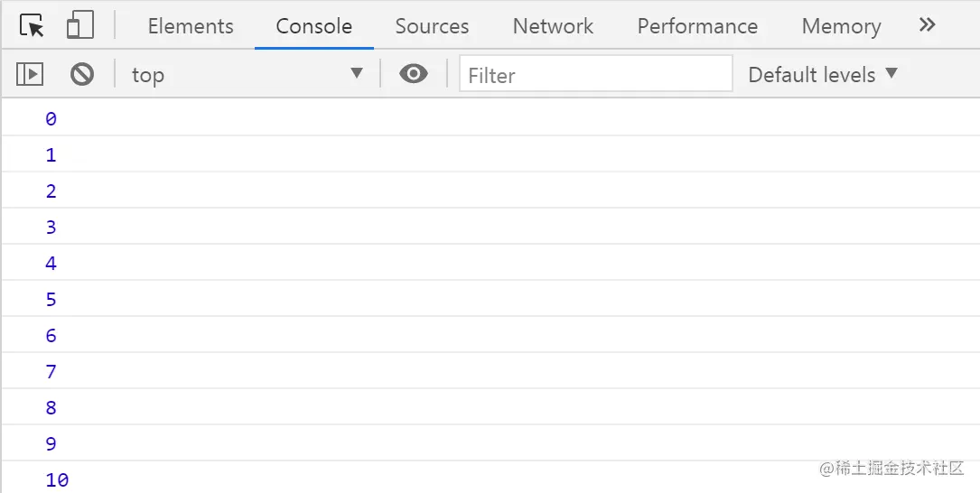Toggle the device toolbar icon
980x493 pixels.
(x=80, y=26)
